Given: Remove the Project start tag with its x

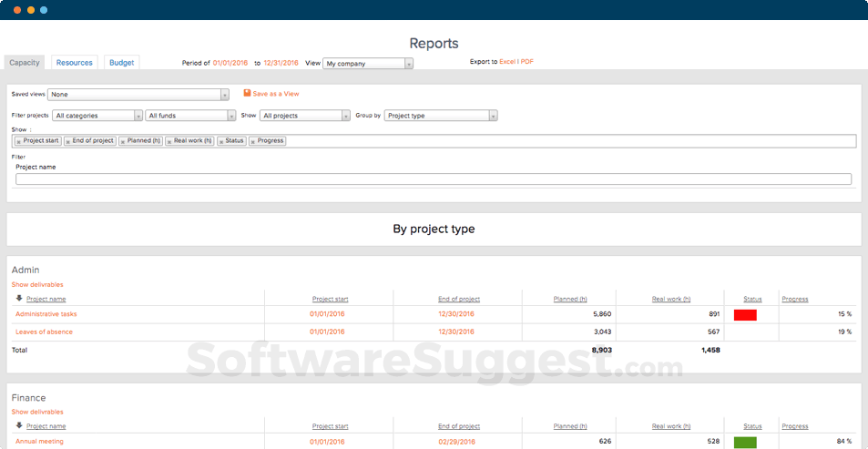Looking at the screenshot, I should pos(19,141).
